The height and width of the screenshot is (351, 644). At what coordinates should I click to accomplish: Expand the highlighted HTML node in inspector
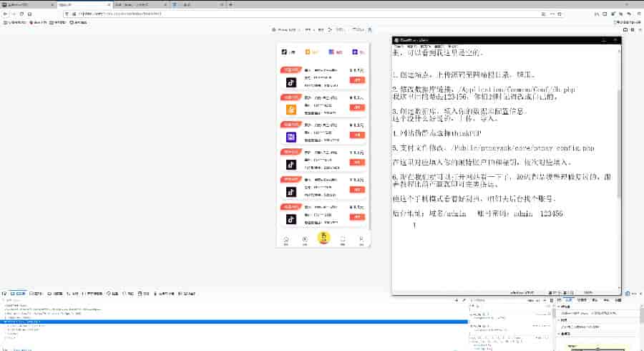click(3, 322)
